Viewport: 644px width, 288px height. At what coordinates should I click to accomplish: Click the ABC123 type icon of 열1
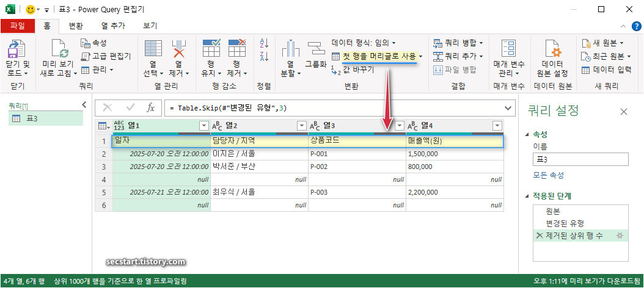coord(119,126)
